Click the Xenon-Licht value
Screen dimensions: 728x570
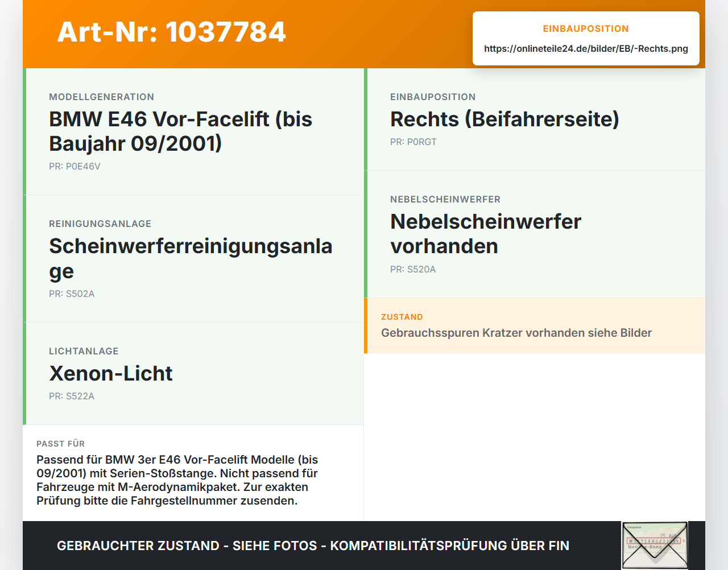tap(111, 373)
